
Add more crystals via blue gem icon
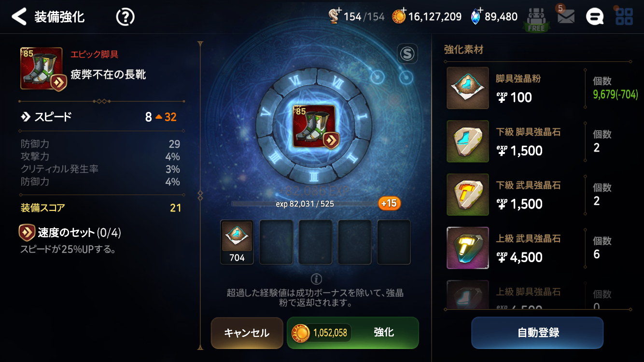click(x=477, y=16)
